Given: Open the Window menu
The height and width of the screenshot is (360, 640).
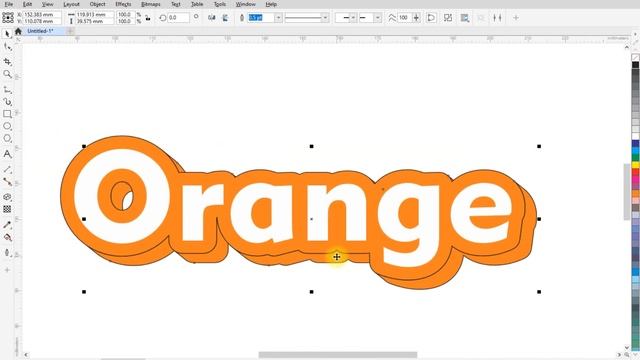Looking at the screenshot, I should (245, 4).
